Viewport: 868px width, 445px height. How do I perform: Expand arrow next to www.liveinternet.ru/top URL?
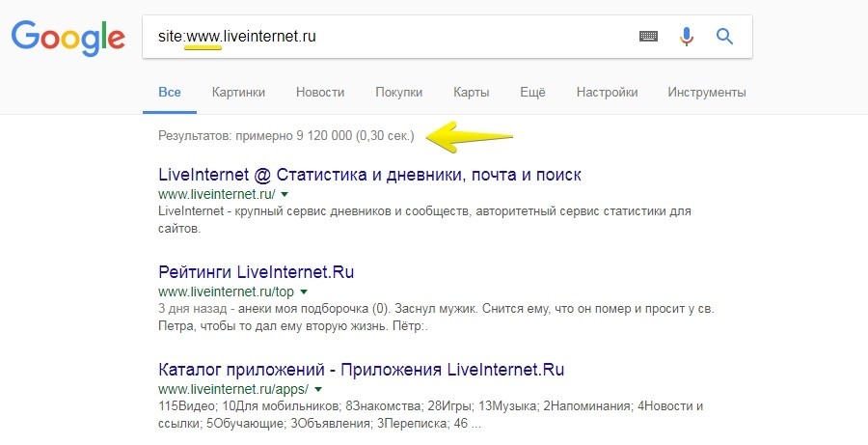pos(304,292)
